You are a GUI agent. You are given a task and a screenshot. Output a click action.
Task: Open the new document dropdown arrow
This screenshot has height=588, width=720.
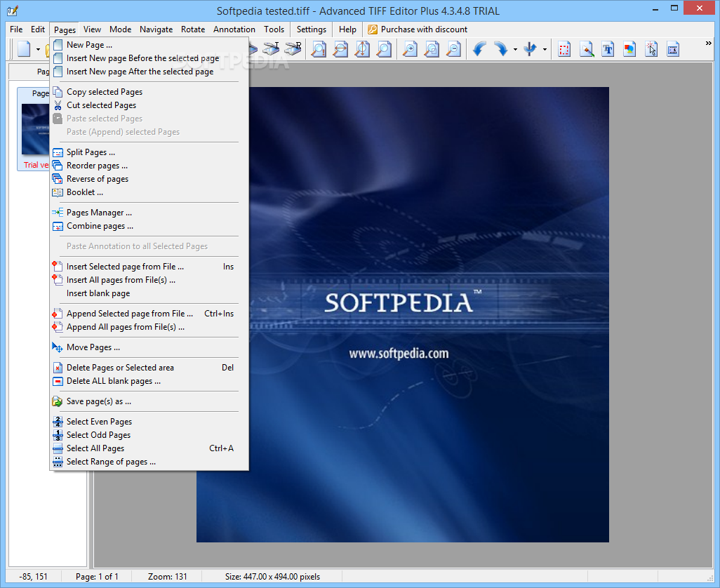pyautogui.click(x=38, y=49)
